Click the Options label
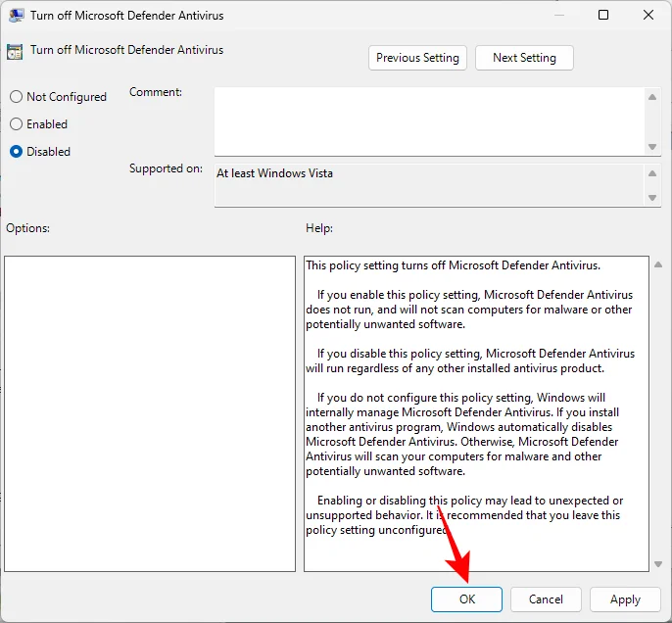 27,228
